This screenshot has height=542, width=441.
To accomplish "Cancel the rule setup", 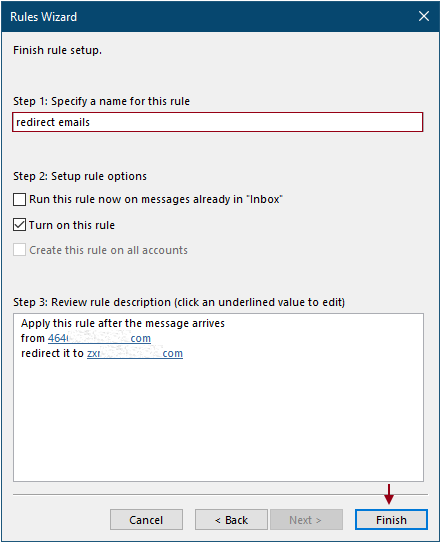I will tap(146, 520).
